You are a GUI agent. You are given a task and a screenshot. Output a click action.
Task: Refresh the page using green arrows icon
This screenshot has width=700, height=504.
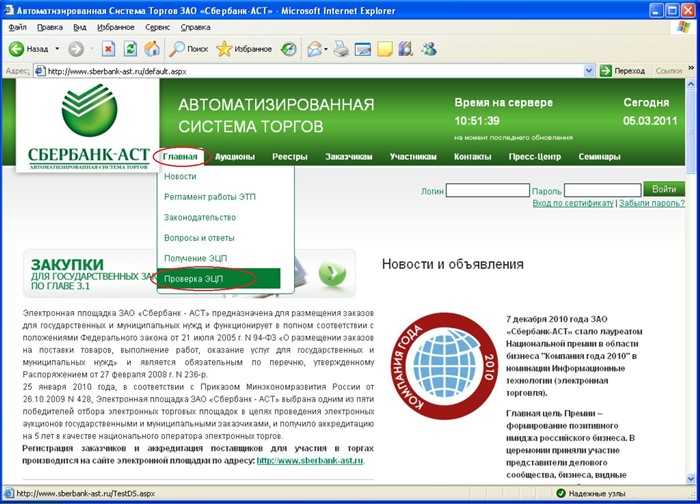130,49
